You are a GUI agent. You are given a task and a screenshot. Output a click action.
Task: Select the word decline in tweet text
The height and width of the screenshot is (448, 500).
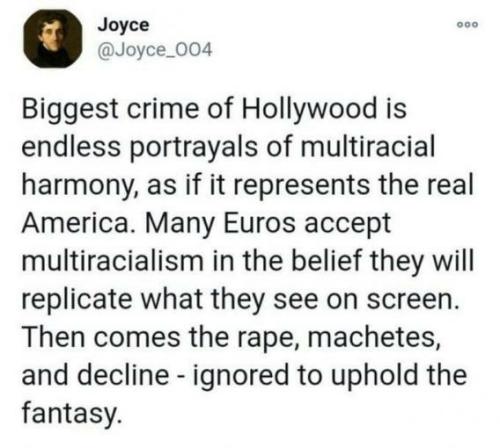123,374
